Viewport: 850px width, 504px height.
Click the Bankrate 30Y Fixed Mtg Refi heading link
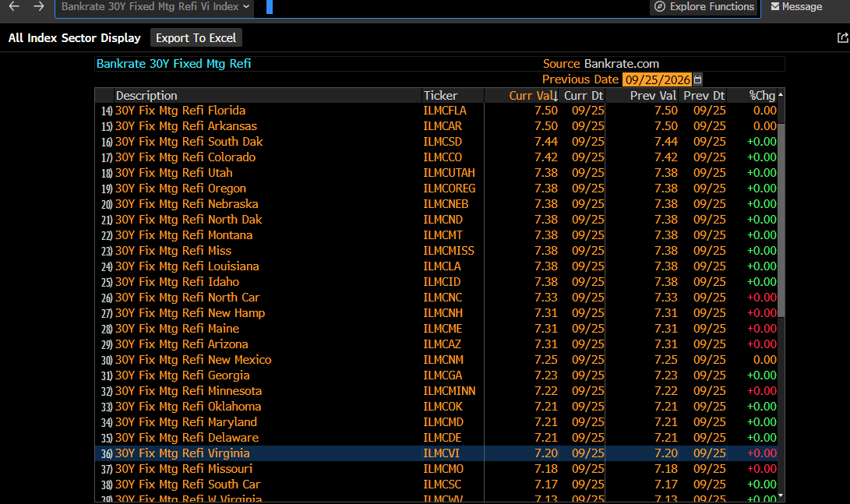(174, 64)
